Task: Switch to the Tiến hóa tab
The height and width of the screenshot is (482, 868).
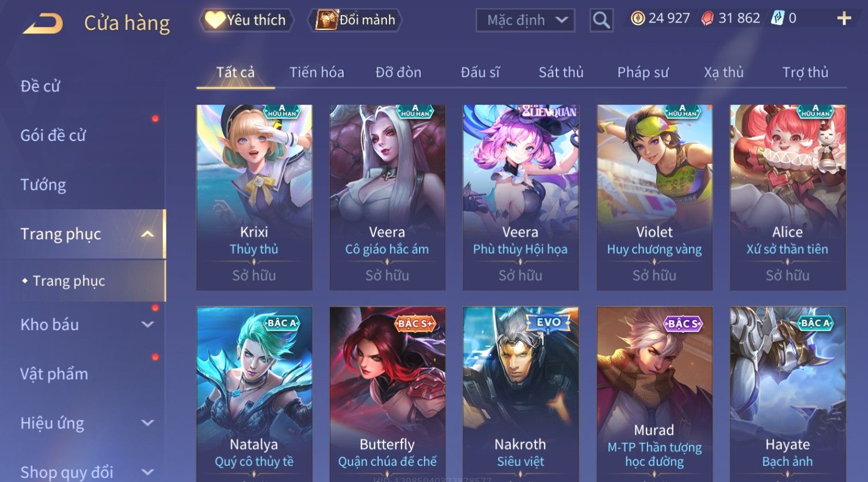Action: [317, 72]
